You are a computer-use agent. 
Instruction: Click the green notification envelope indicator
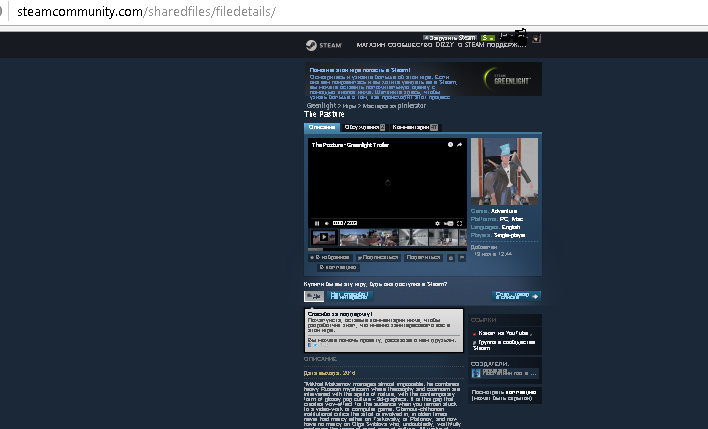click(x=488, y=38)
